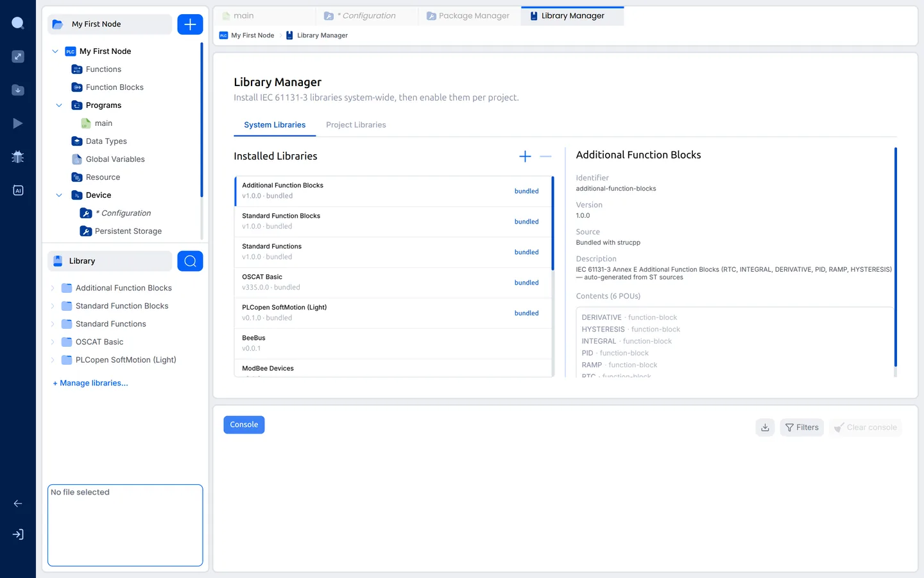Open the debugger bug icon
Screen dimensions: 924x578
18,157
